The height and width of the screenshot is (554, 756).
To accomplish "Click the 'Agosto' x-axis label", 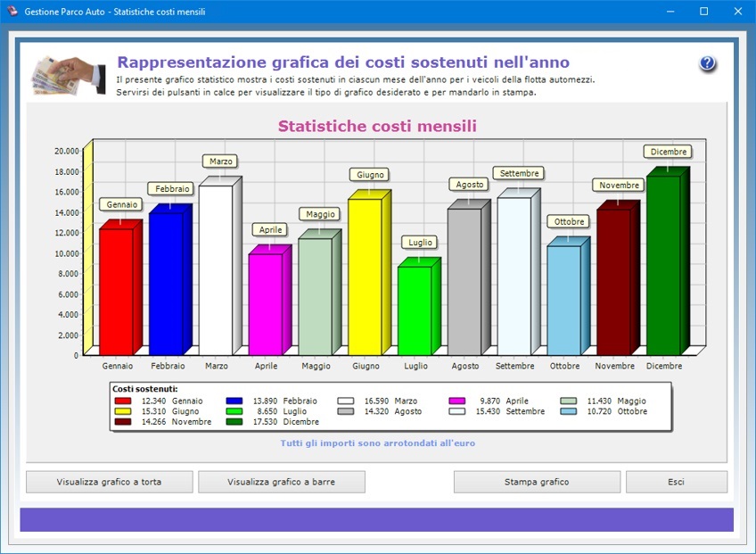I will click(x=465, y=366).
